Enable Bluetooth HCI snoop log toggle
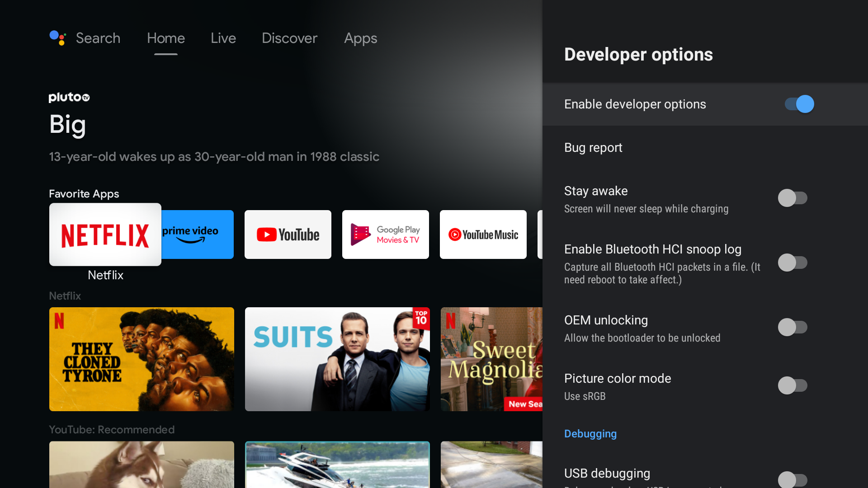 (792, 263)
